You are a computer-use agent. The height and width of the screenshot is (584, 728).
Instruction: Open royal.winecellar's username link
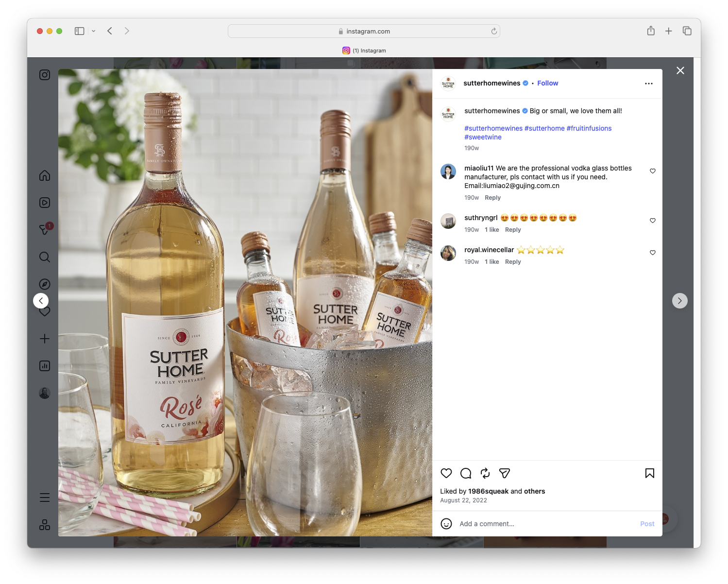(x=489, y=250)
